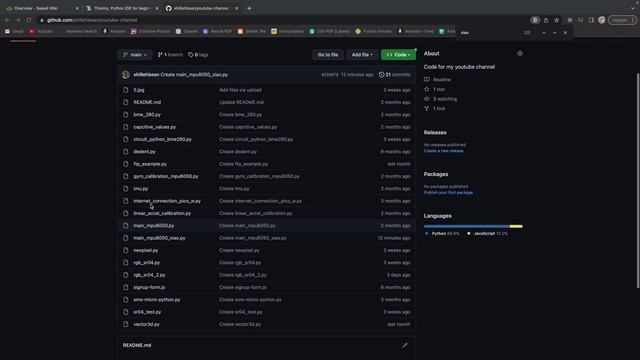Click the file icon beside README.md
The image size is (640, 360).
point(126,102)
